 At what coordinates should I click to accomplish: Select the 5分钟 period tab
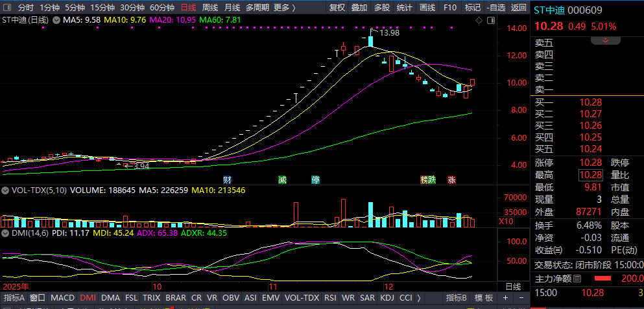75,7
